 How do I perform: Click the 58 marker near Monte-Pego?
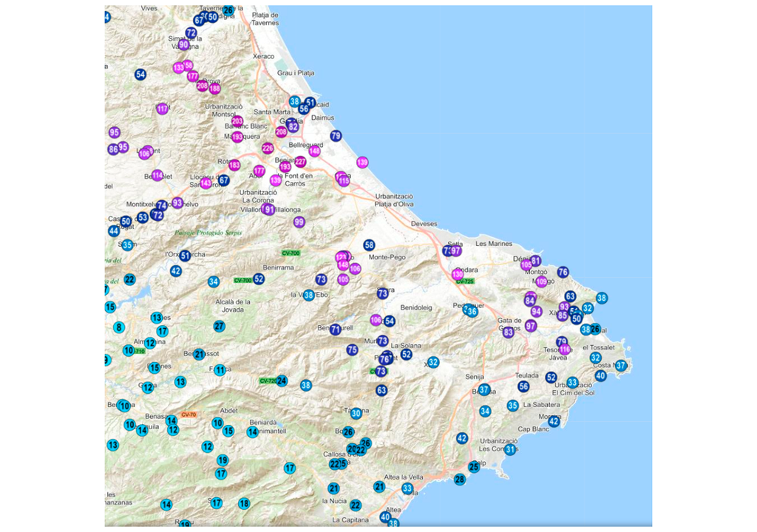pos(370,245)
